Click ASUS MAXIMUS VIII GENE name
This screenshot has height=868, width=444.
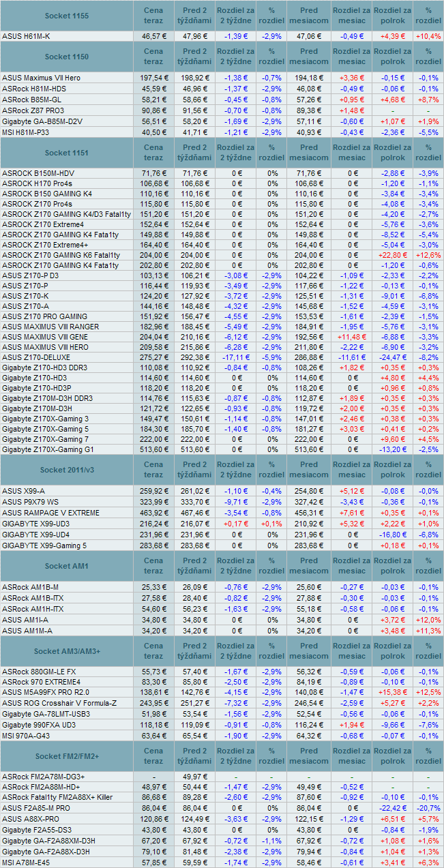click(45, 337)
